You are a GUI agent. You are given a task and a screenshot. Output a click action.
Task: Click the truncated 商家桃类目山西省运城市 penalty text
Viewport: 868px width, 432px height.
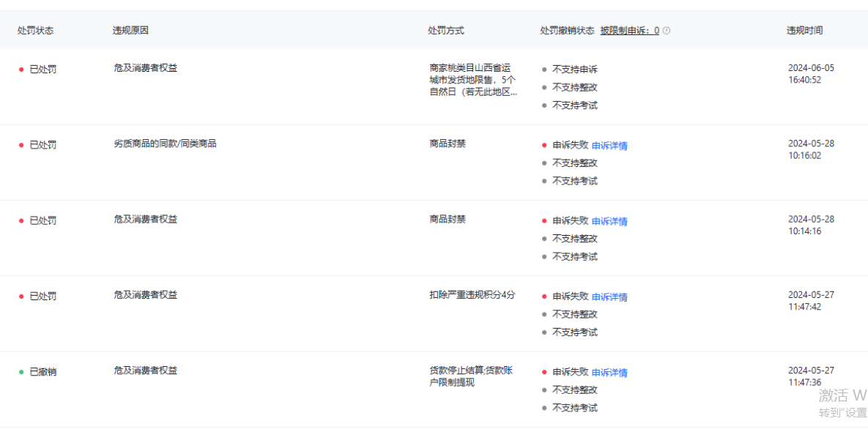(472, 80)
